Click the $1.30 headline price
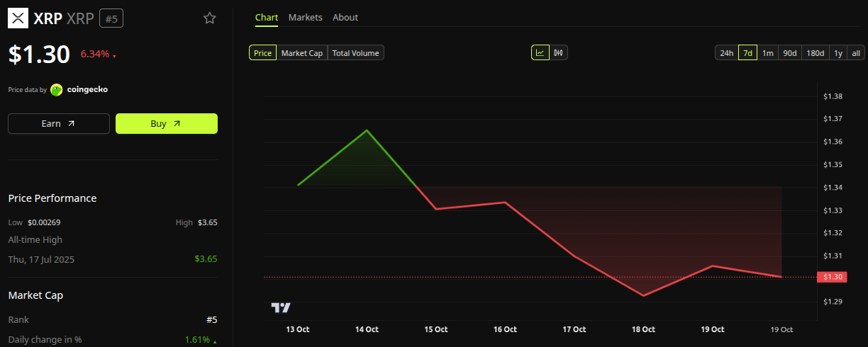Image resolution: width=868 pixels, height=347 pixels. click(x=39, y=55)
